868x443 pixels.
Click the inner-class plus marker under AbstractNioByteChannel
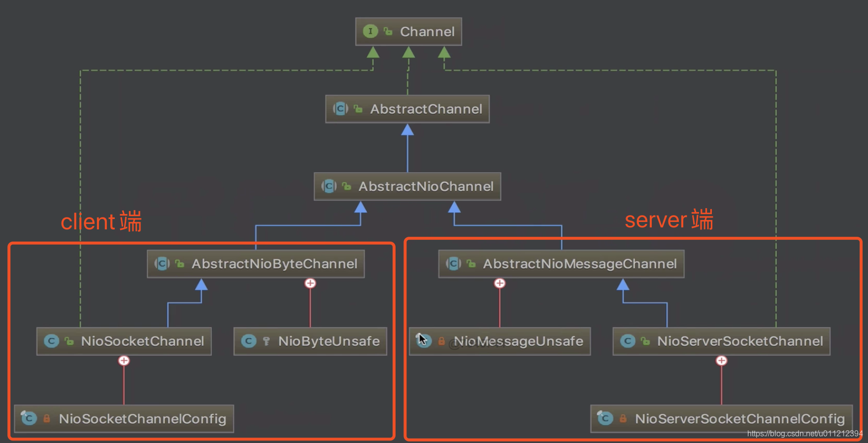coord(310,284)
